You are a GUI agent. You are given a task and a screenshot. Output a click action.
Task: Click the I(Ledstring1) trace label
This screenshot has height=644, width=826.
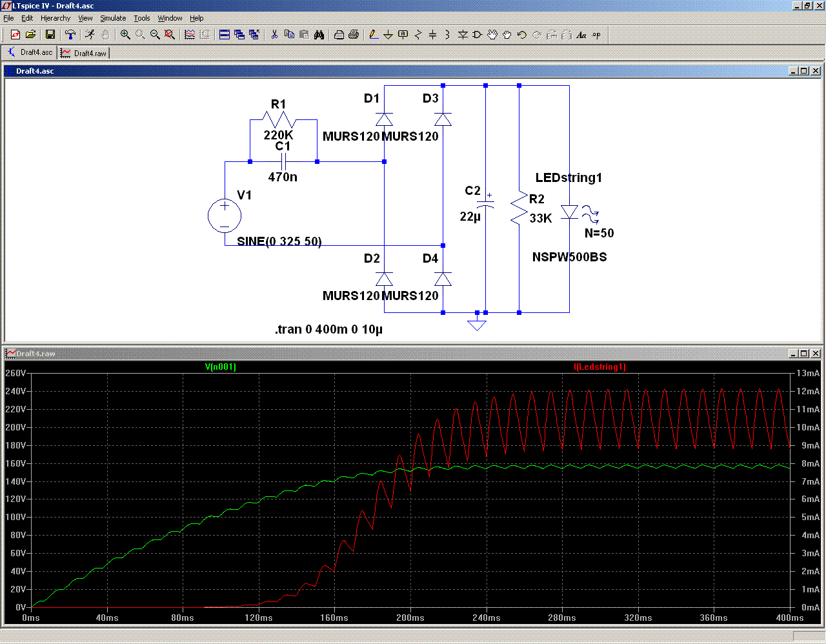[599, 367]
